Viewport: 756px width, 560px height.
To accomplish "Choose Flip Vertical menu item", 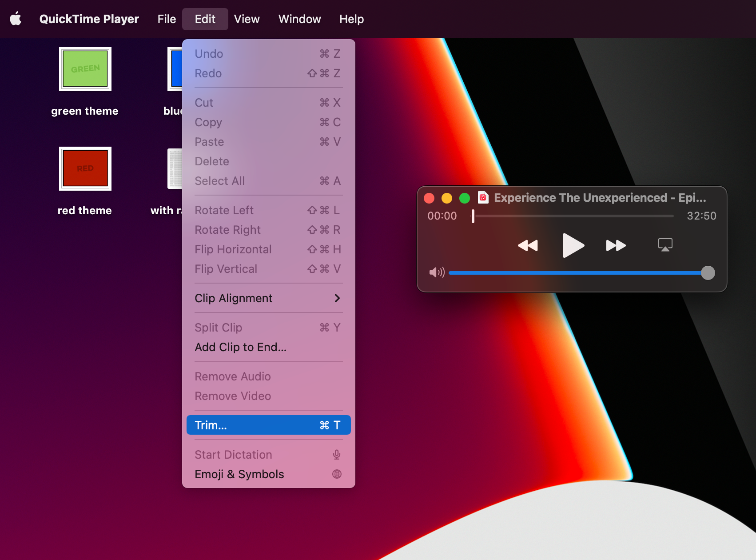I will tap(268, 269).
